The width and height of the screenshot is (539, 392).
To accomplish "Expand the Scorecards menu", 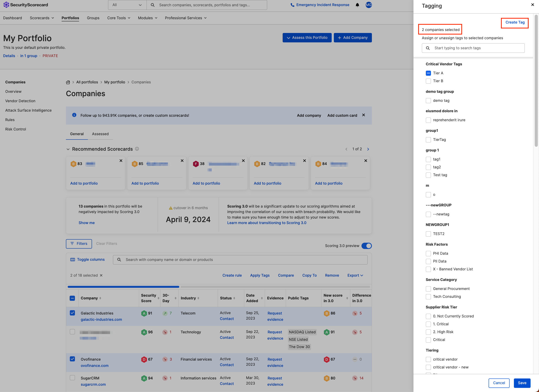I will click(x=42, y=18).
